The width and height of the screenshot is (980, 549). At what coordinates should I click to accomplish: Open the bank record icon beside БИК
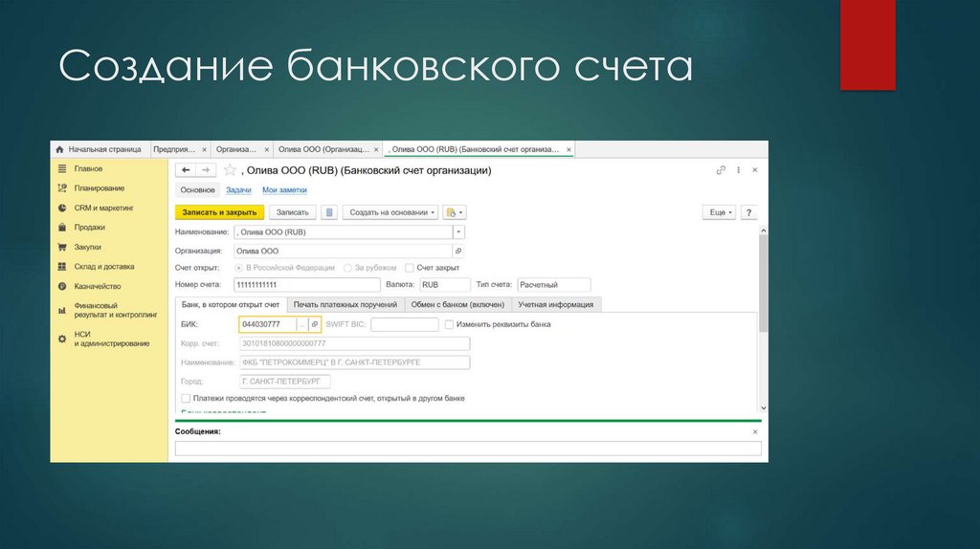[314, 324]
